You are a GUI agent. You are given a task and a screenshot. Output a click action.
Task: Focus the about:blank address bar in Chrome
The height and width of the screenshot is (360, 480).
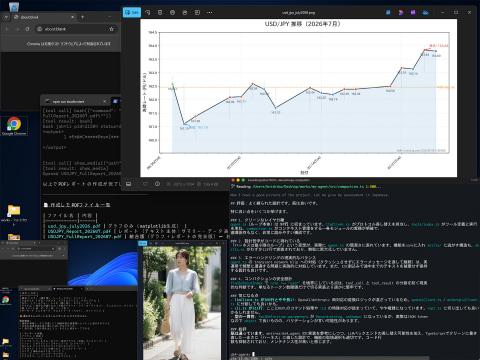(x=76, y=29)
